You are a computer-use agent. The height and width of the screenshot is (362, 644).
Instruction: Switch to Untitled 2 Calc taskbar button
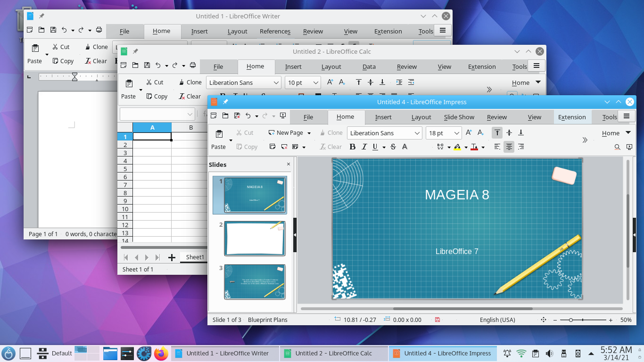tap(334, 353)
